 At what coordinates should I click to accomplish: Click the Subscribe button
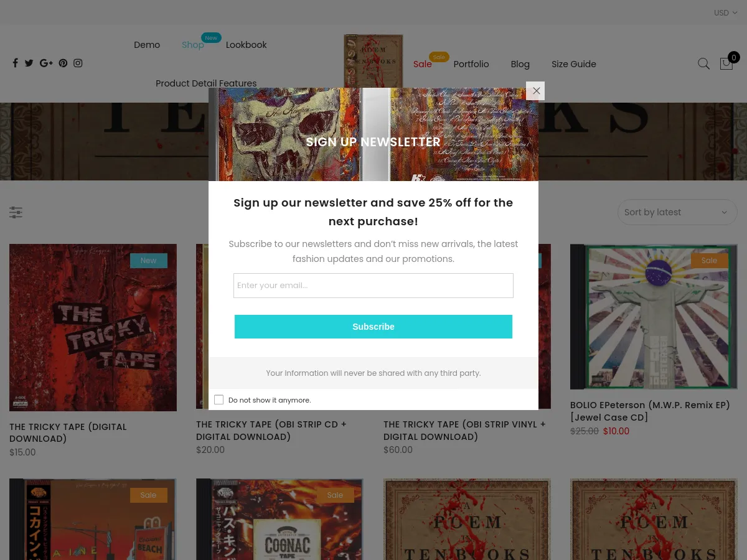click(374, 327)
